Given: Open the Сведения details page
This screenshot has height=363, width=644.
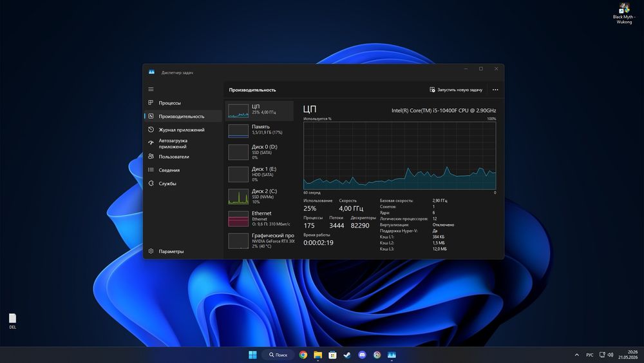Looking at the screenshot, I should 182,170.
